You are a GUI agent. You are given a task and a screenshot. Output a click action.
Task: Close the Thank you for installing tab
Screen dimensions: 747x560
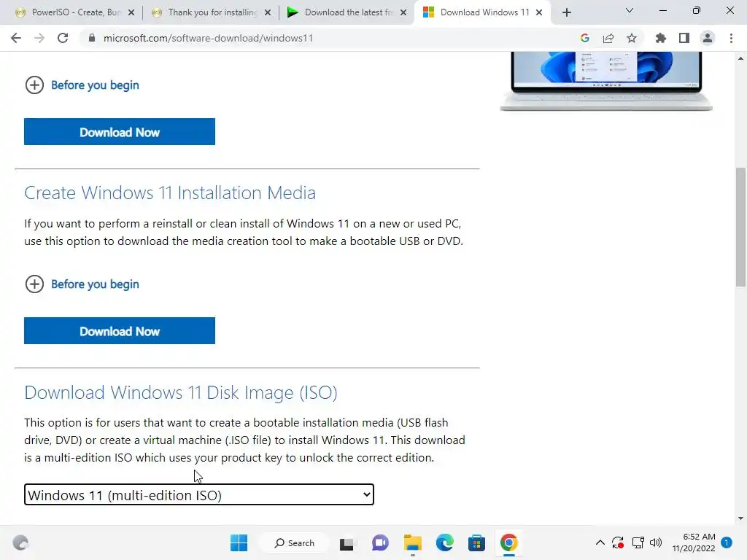pos(268,12)
